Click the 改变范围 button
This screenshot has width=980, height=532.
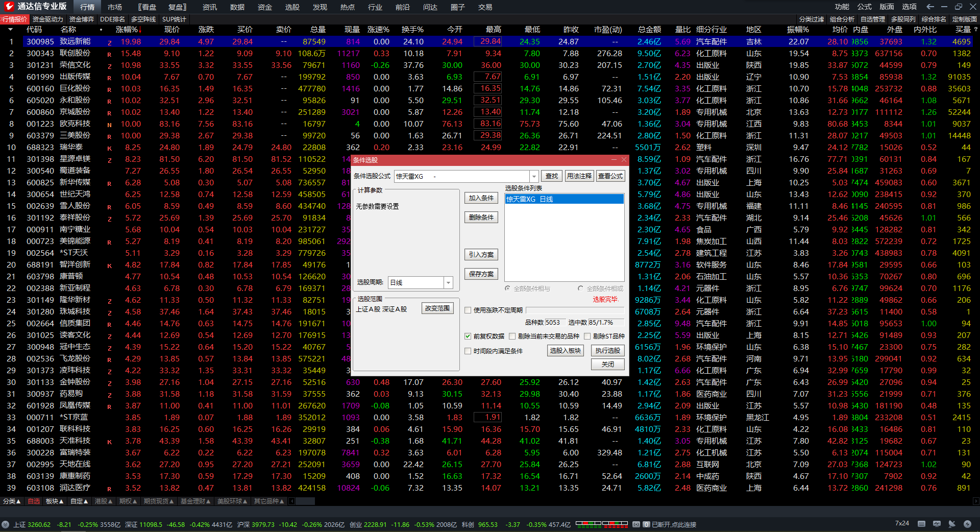(x=437, y=308)
